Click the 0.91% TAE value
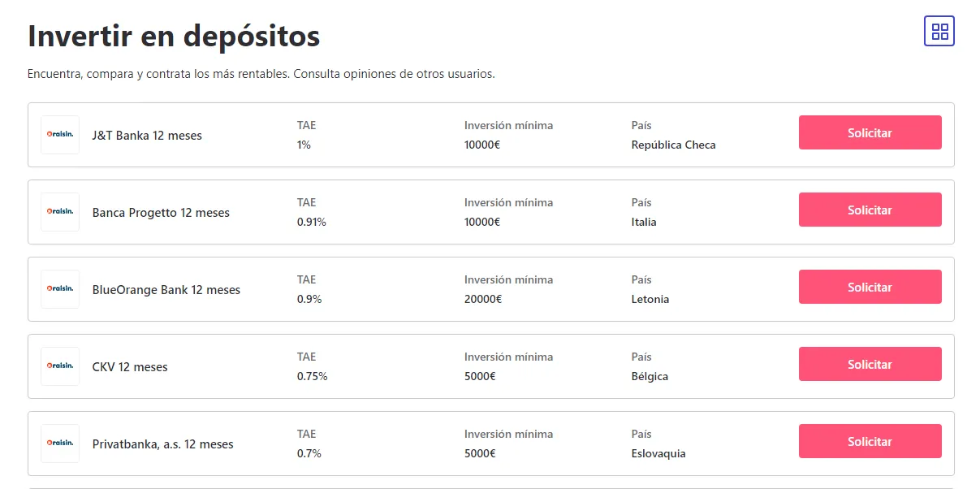Image resolution: width=980 pixels, height=489 pixels. pyautogui.click(x=312, y=223)
